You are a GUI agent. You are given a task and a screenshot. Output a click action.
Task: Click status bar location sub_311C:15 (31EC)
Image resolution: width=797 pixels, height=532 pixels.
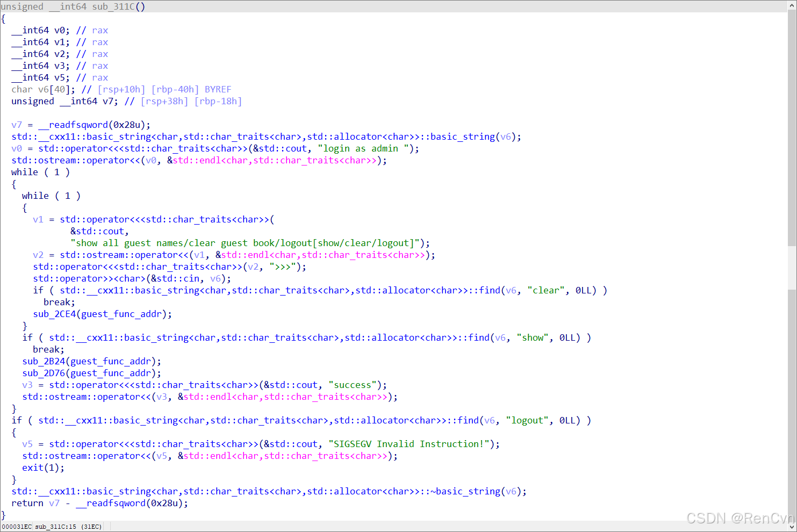click(x=68, y=527)
